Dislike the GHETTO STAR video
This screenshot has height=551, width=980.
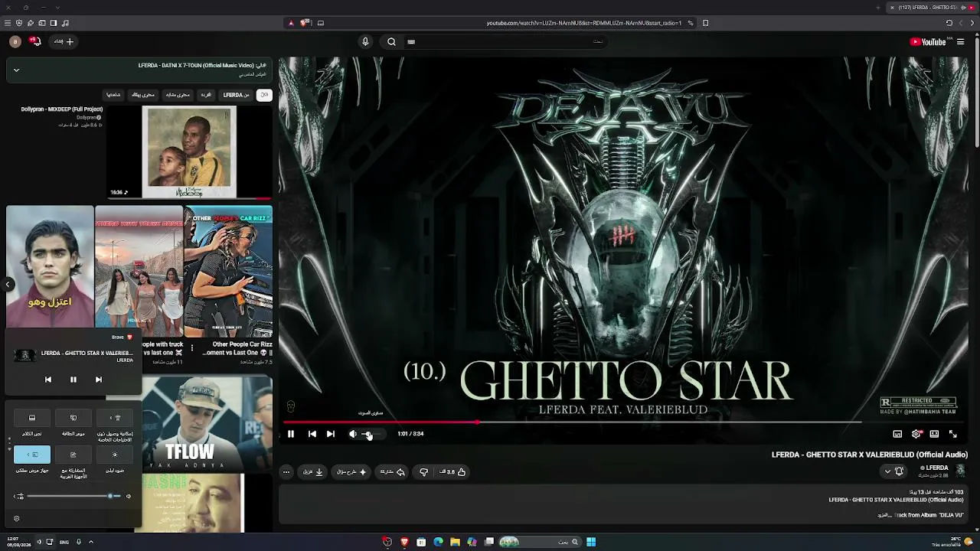point(424,472)
